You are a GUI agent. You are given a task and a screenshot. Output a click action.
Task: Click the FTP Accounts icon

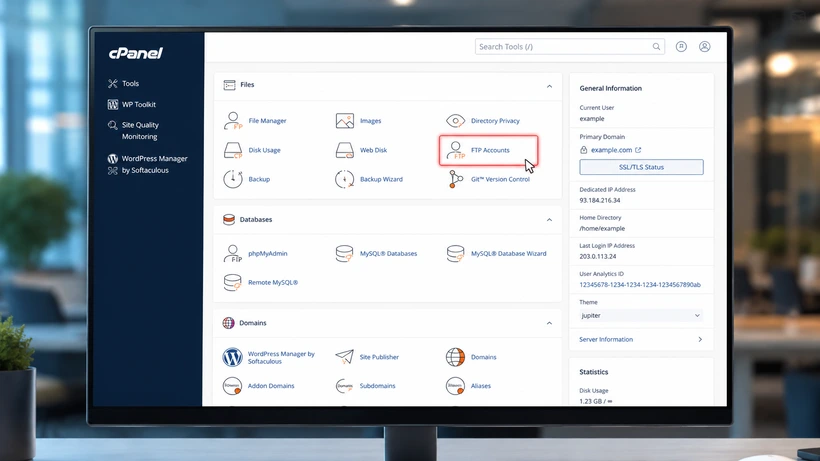point(456,150)
